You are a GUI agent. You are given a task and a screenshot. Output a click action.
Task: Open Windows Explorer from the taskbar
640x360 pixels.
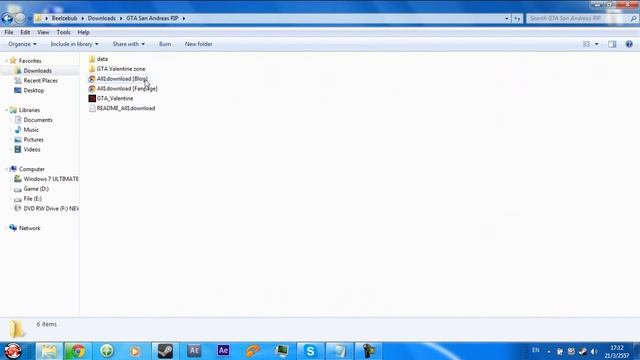(49, 351)
